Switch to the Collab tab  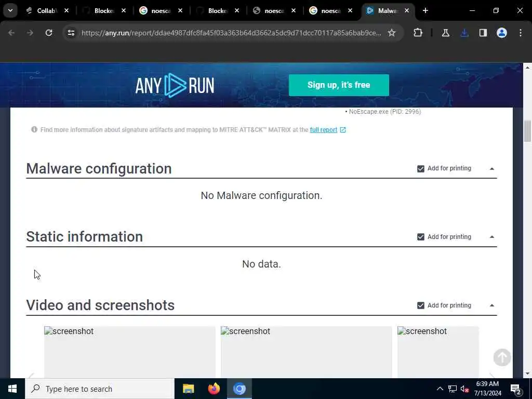click(x=46, y=11)
